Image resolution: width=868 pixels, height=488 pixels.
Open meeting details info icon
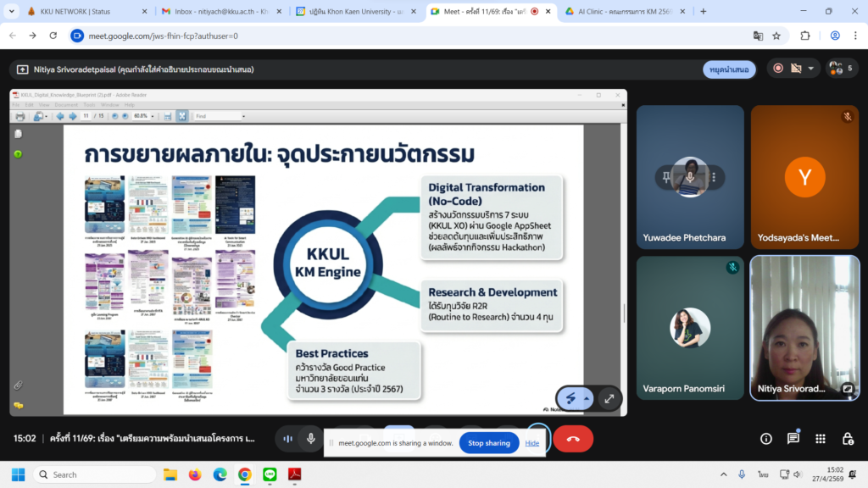click(766, 439)
